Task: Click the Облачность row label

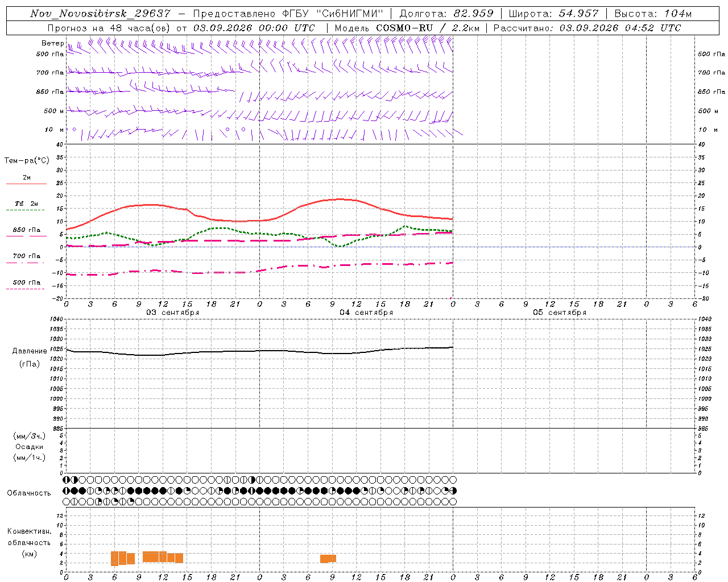Action: point(29,493)
